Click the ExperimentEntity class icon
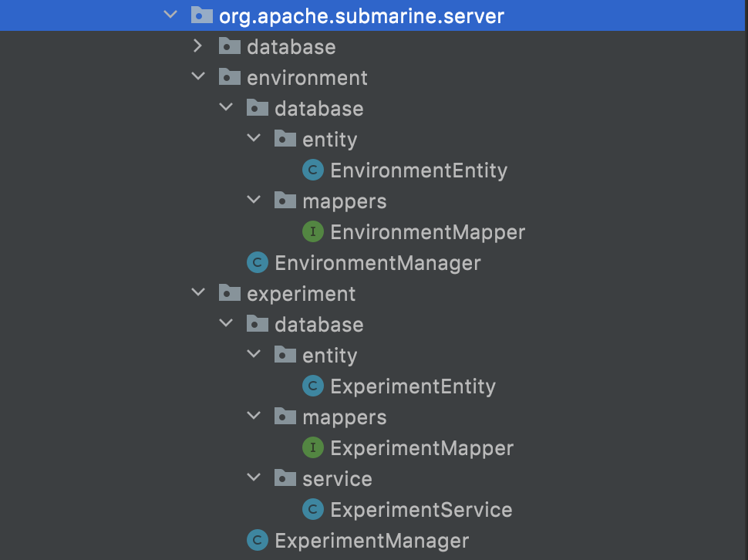 pos(313,386)
